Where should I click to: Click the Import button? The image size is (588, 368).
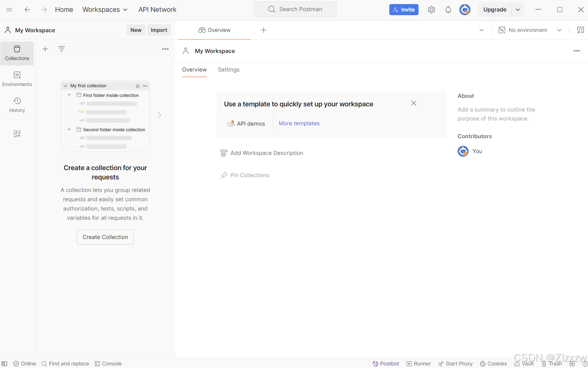pos(159,30)
